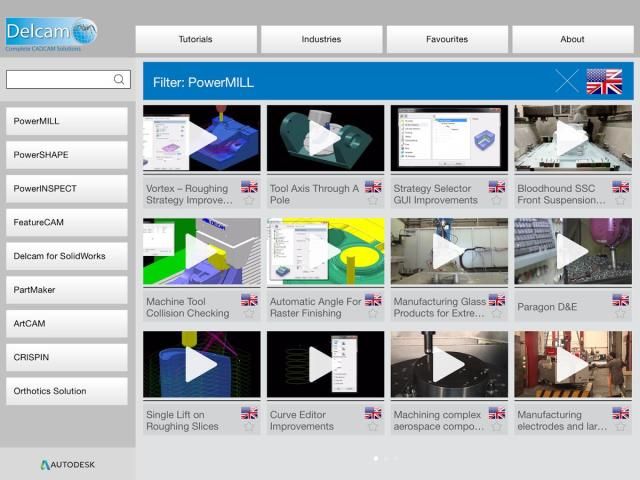Select PowerSHAPE in the product sidebar
The image size is (640, 480).
click(x=67, y=155)
